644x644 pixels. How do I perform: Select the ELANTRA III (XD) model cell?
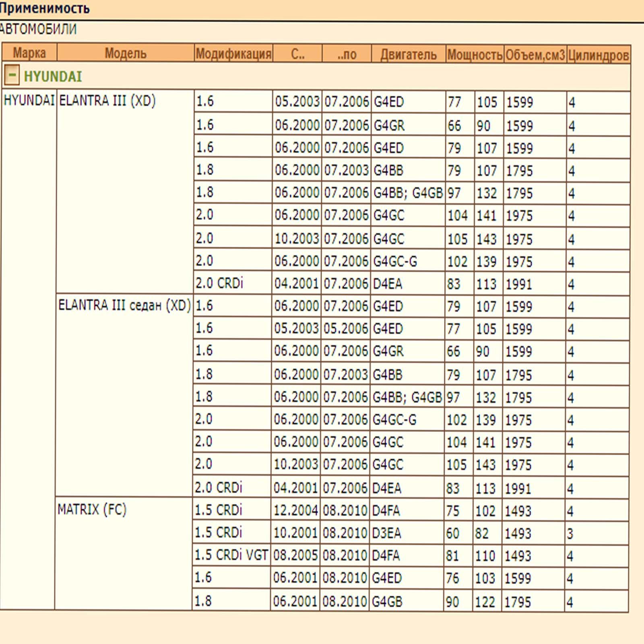[x=125, y=191]
